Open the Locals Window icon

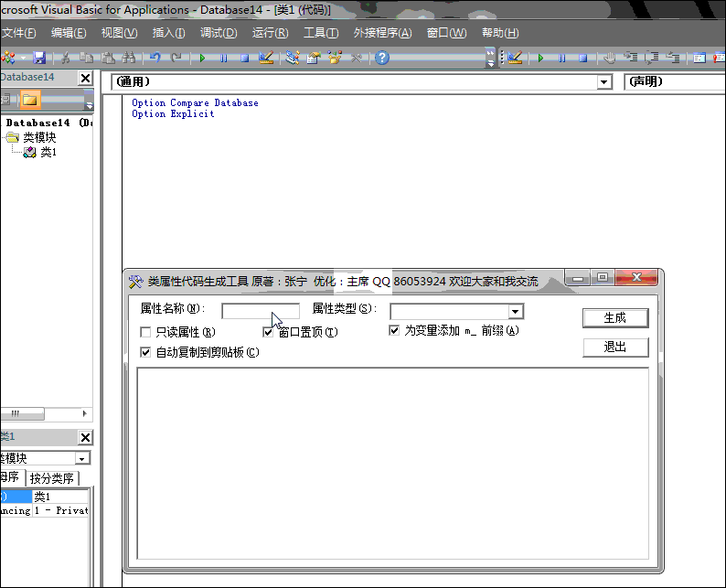pos(699,58)
